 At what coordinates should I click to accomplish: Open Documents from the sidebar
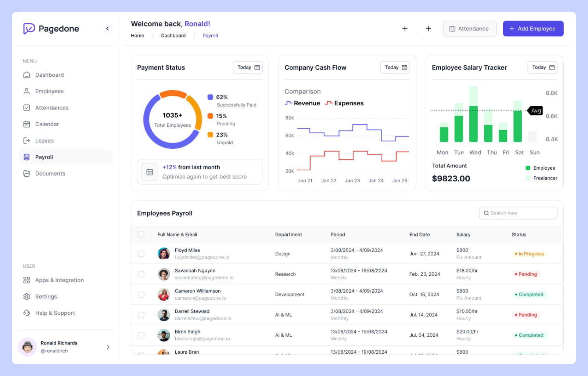(65, 174)
